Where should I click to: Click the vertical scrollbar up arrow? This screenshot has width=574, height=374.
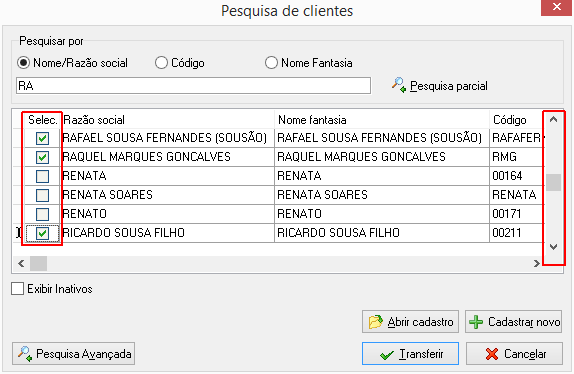pos(554,120)
